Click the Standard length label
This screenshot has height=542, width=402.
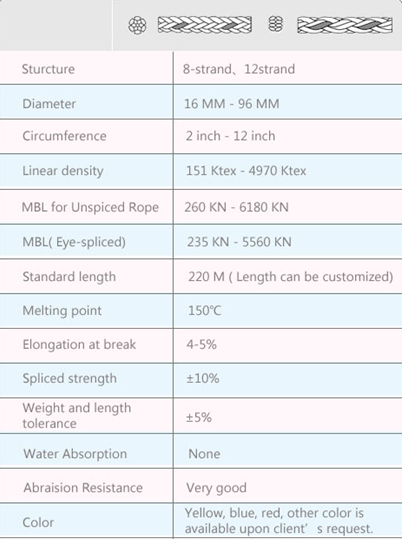click(x=69, y=277)
